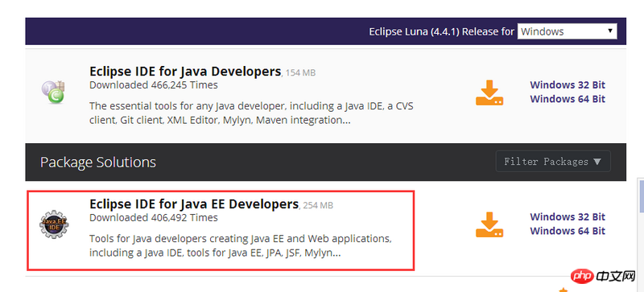This screenshot has width=644, height=292.
Task: Open the Windows operating system dropdown
Action: [x=567, y=31]
